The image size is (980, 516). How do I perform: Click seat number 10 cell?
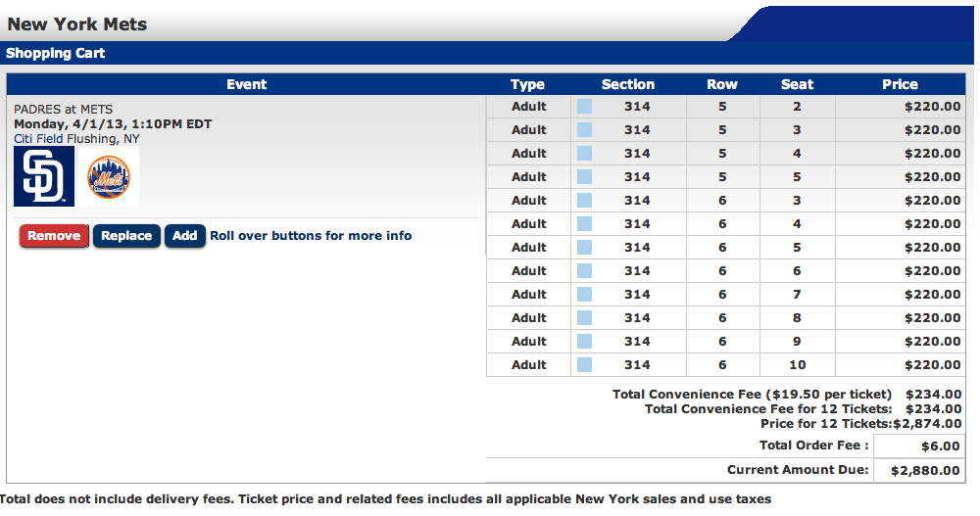click(x=798, y=365)
